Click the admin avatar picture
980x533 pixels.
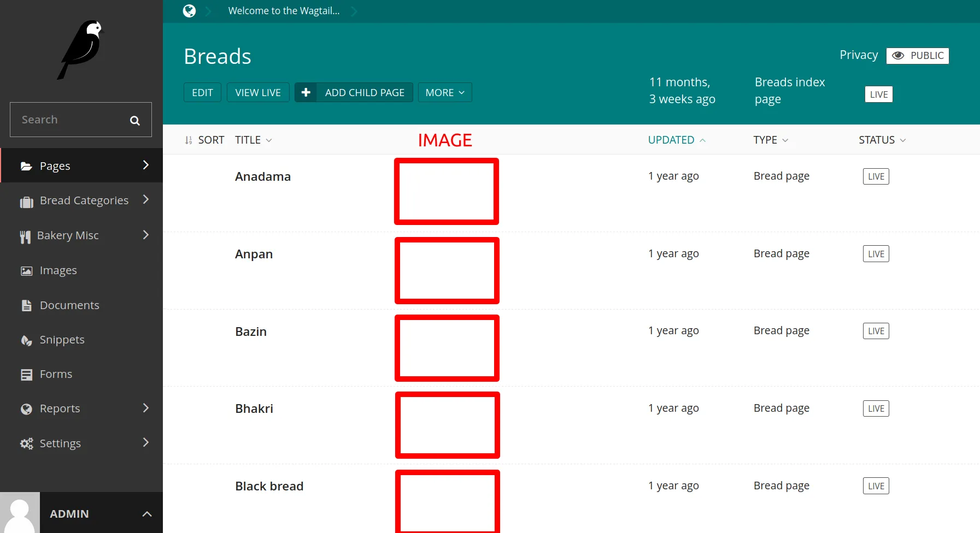point(20,513)
